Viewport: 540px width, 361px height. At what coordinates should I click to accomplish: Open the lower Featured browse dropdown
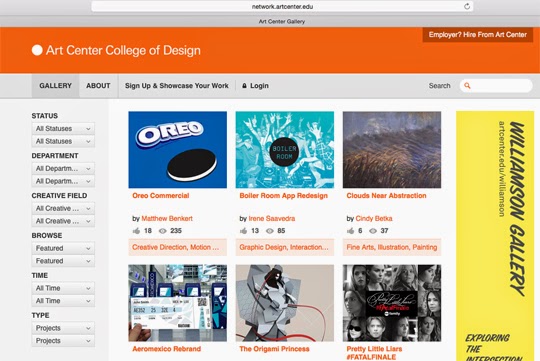(x=63, y=261)
